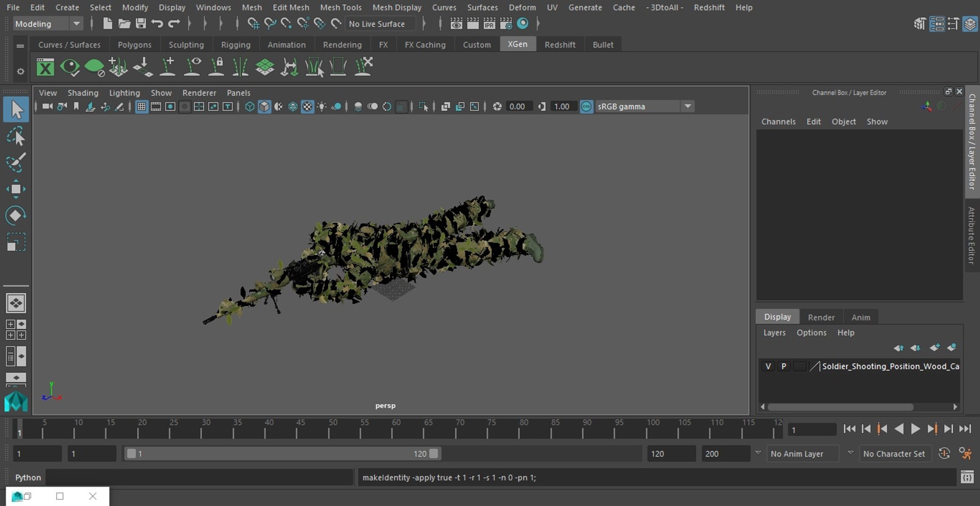
Task: Toggle smooth shade all in viewport
Action: coord(264,106)
